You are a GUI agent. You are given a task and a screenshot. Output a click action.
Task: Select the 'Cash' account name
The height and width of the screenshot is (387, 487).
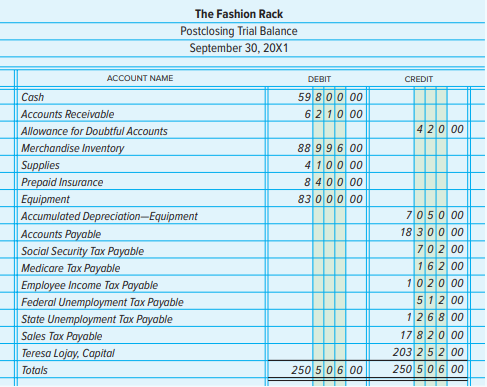pos(33,97)
